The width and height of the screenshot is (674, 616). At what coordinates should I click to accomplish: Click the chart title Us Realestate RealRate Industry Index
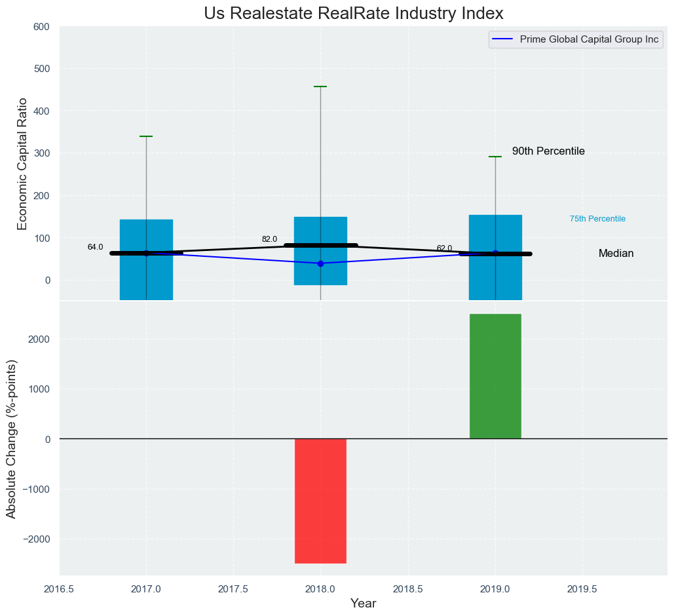click(x=354, y=13)
